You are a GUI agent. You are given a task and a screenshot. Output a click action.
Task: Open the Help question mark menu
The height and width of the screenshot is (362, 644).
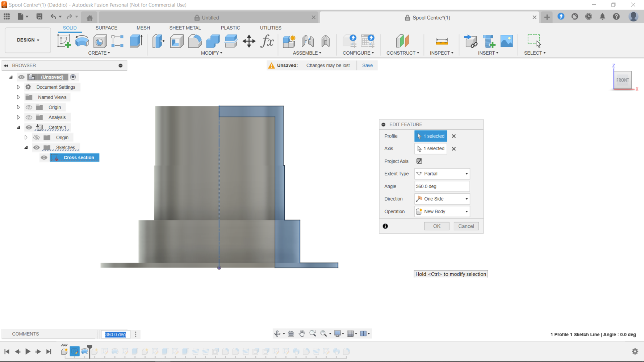click(616, 17)
